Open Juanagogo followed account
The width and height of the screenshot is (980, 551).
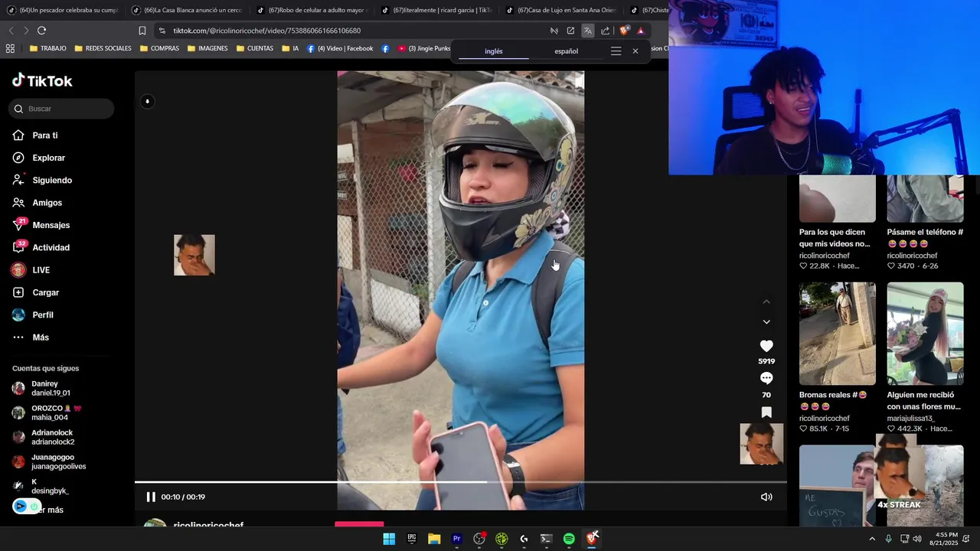pos(49,461)
